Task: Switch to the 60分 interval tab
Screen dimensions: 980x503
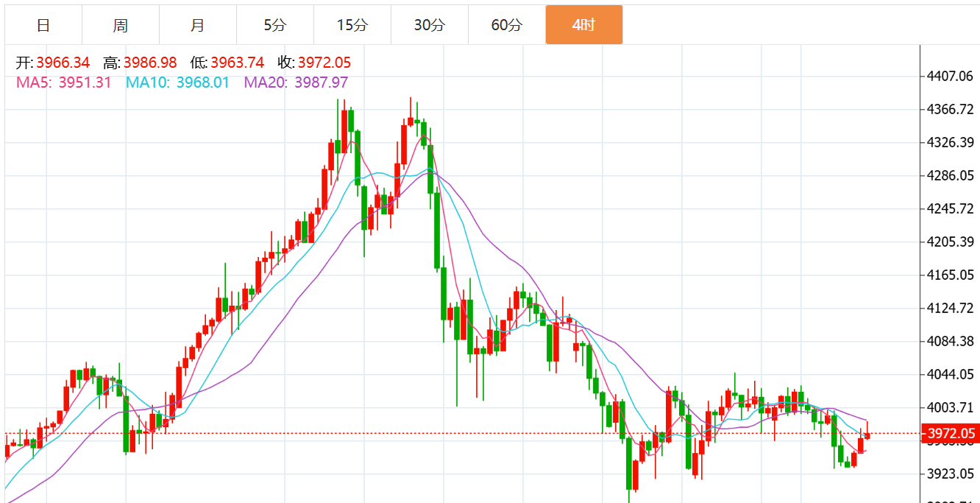Action: 507,25
